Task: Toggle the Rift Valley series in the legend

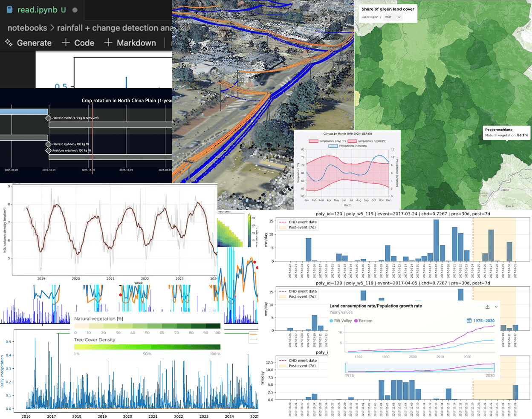Action: pyautogui.click(x=341, y=321)
